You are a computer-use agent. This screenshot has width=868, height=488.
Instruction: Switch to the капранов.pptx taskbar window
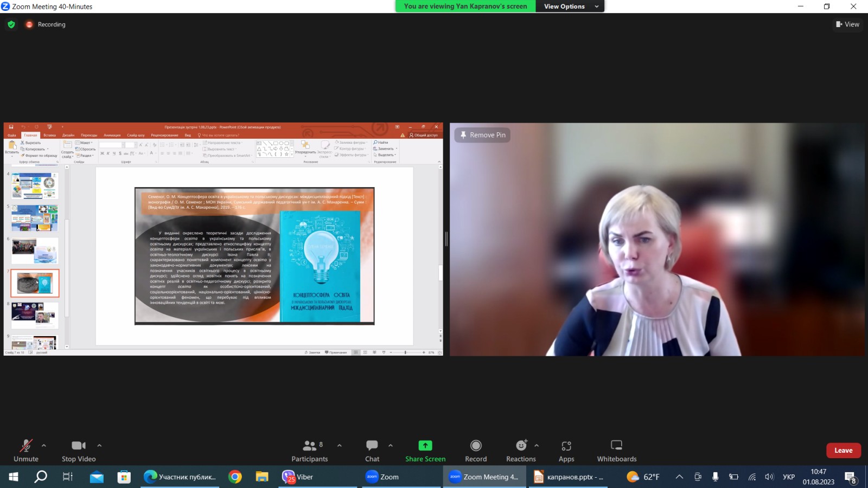click(x=570, y=477)
